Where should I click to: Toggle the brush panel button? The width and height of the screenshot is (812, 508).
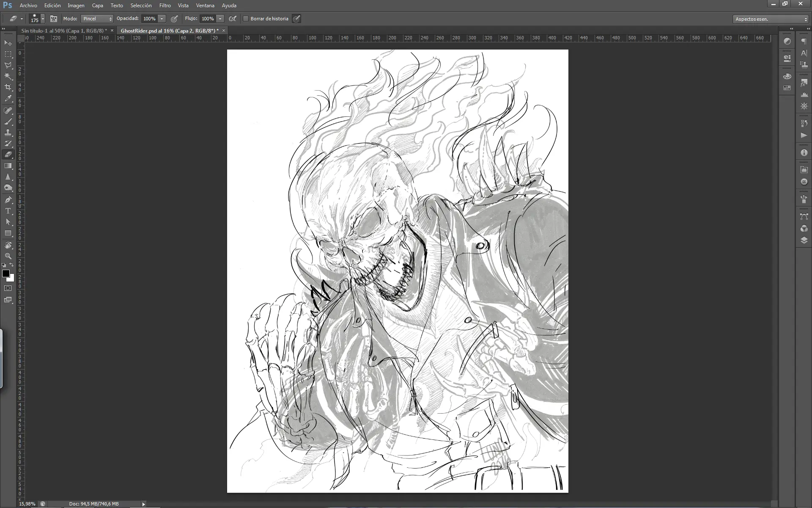pos(54,19)
